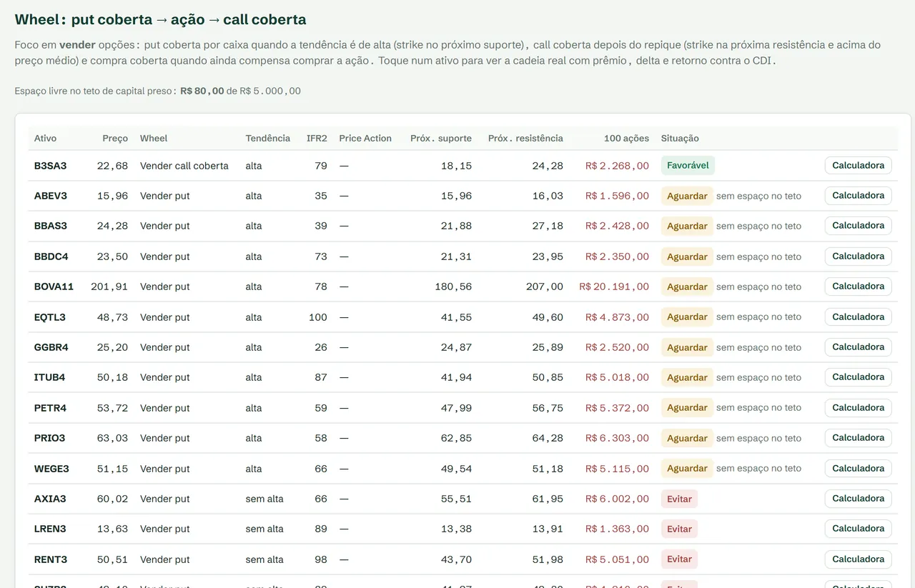
Task: Click the Aguardar badge in PETR4 row
Action: point(687,408)
